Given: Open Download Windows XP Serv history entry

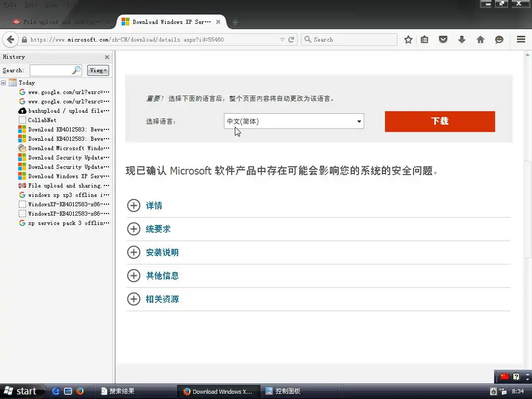Looking at the screenshot, I should point(64,176).
